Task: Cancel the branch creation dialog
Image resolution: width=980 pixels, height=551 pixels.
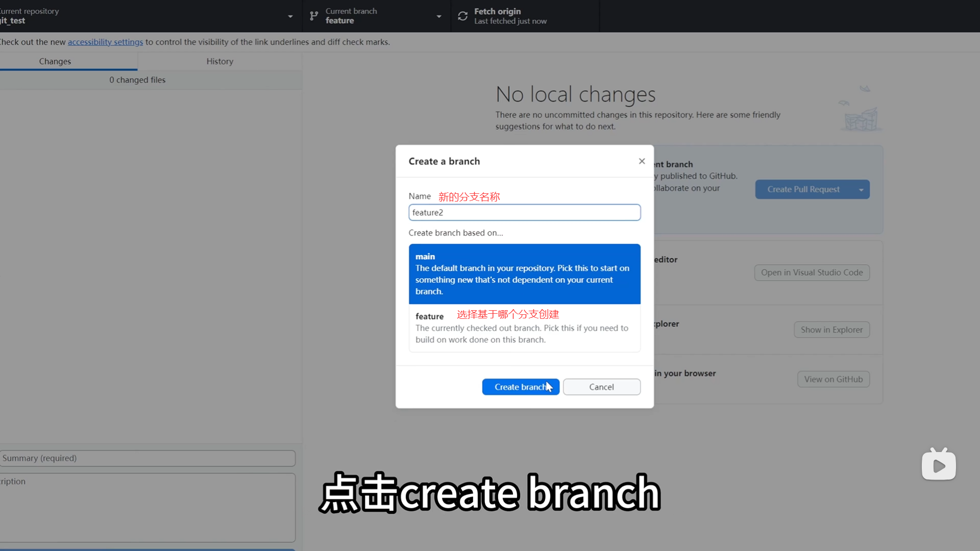Action: (x=601, y=387)
